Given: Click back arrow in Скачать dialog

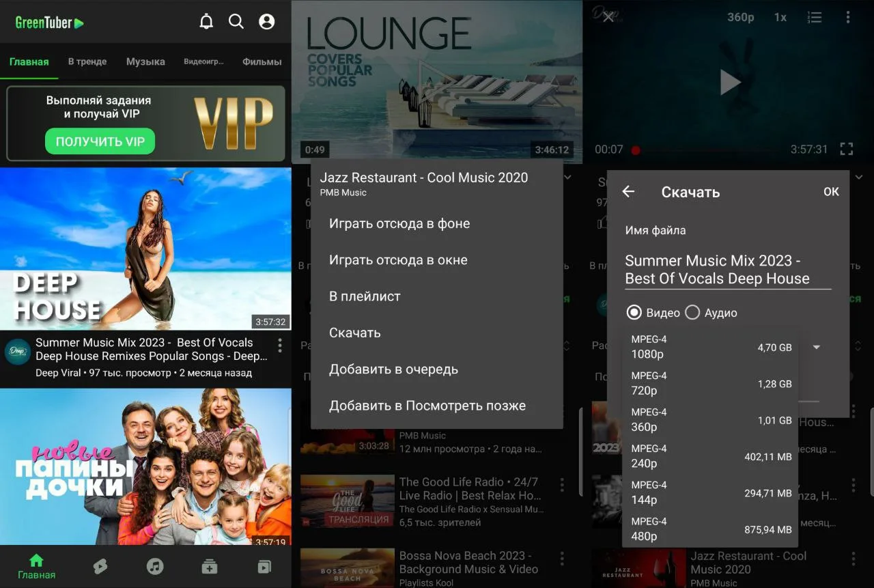Looking at the screenshot, I should click(628, 192).
